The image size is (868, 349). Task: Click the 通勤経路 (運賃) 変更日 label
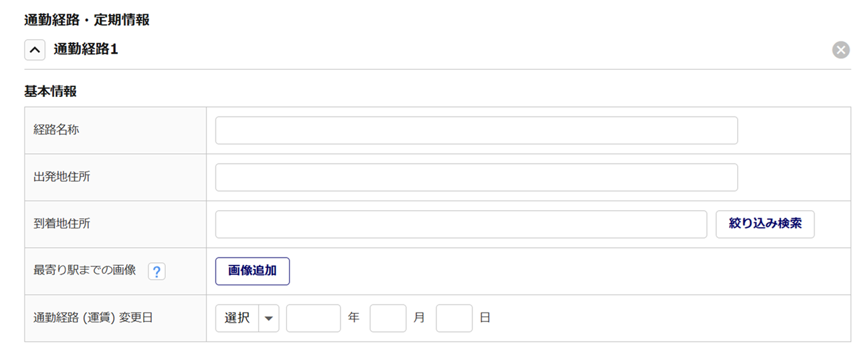93,317
